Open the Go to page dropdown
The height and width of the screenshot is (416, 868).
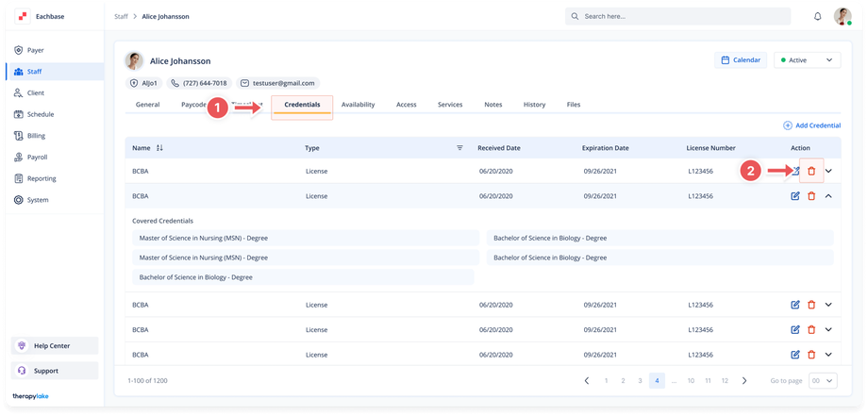tap(823, 380)
